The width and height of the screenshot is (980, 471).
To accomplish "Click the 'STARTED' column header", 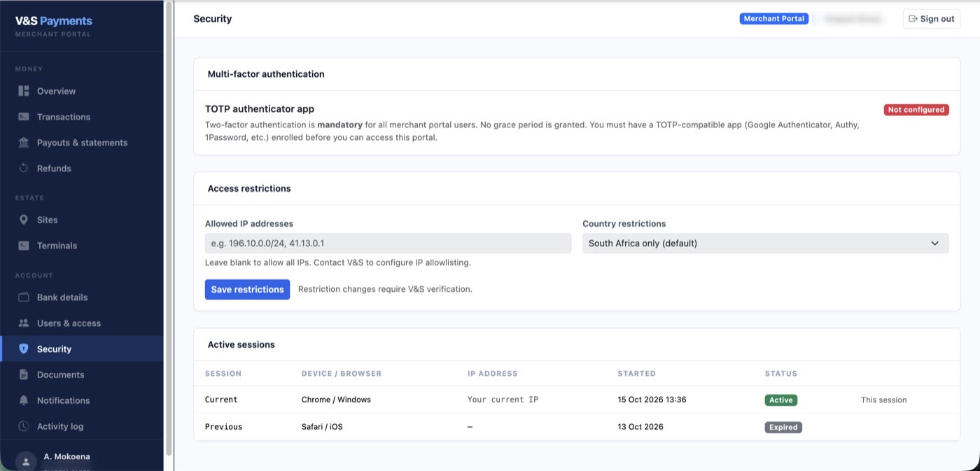I will (636, 374).
